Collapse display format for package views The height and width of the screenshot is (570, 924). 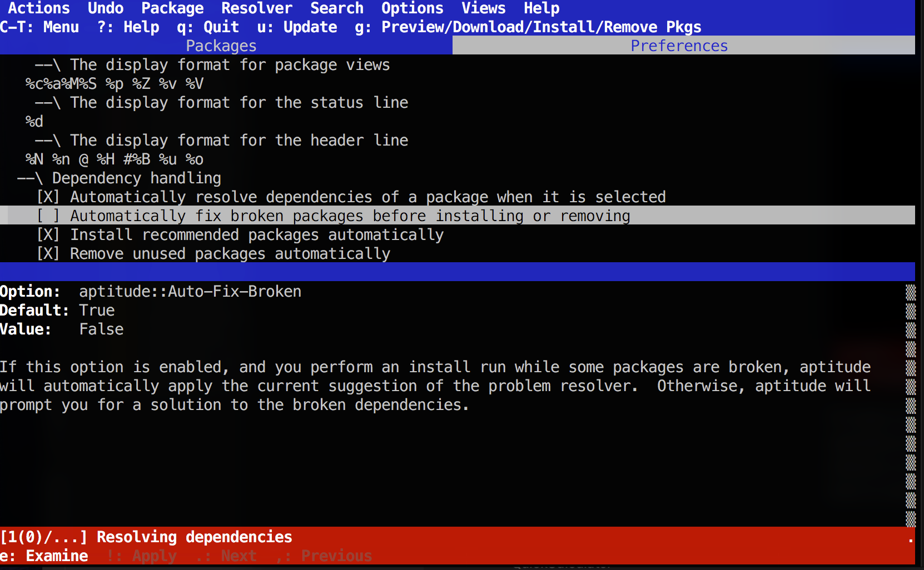click(x=47, y=65)
